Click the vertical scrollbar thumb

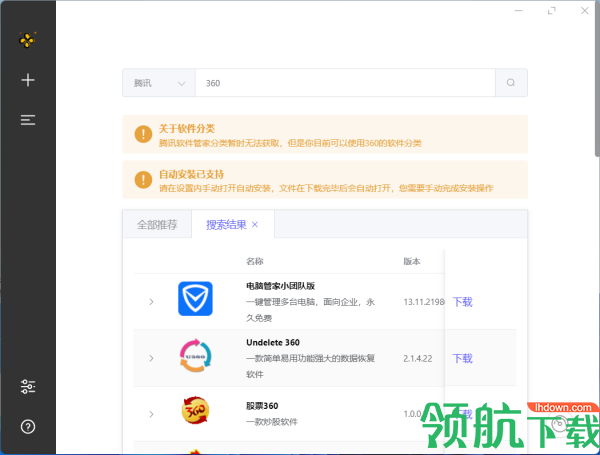pos(597,78)
